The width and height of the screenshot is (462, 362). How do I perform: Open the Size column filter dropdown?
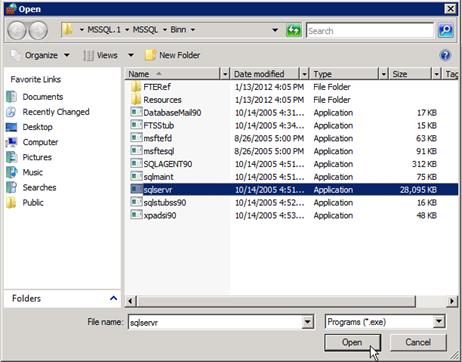point(436,74)
